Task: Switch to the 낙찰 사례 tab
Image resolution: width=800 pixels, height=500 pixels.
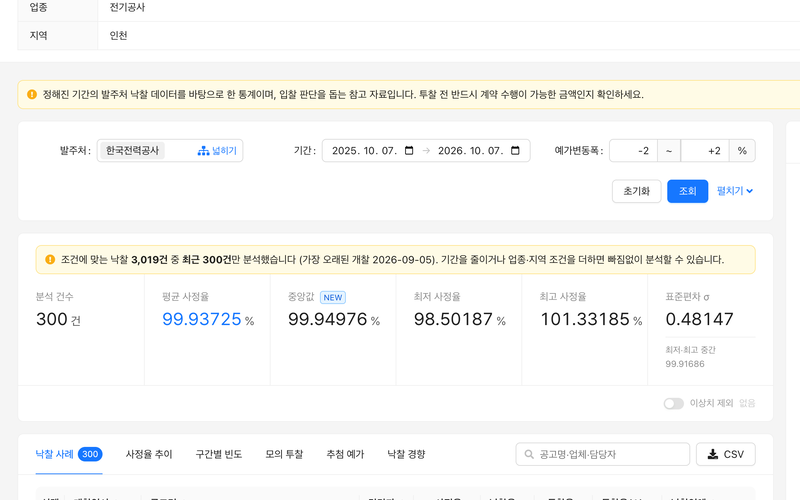Action: [69, 454]
